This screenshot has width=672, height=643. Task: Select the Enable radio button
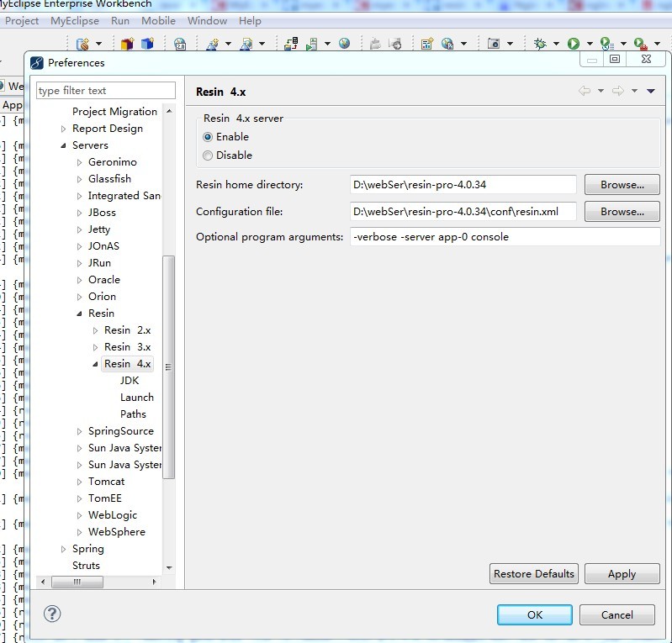tap(208, 137)
